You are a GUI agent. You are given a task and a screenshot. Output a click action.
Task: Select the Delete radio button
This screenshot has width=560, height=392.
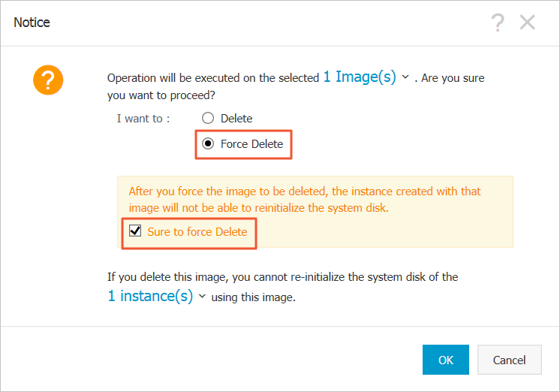[208, 119]
